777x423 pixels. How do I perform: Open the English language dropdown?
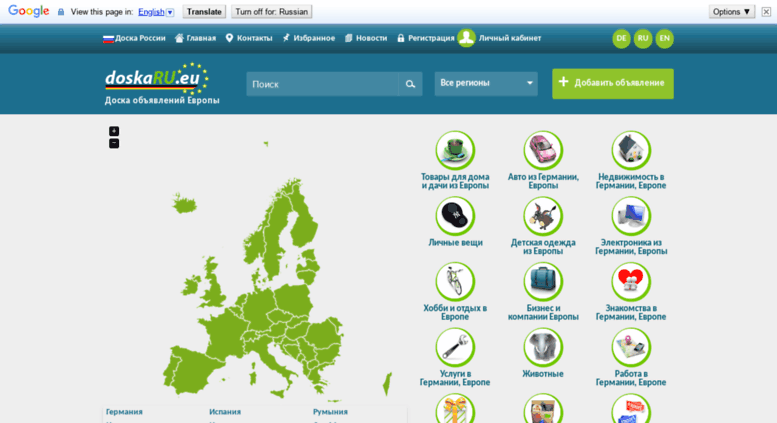click(x=156, y=12)
